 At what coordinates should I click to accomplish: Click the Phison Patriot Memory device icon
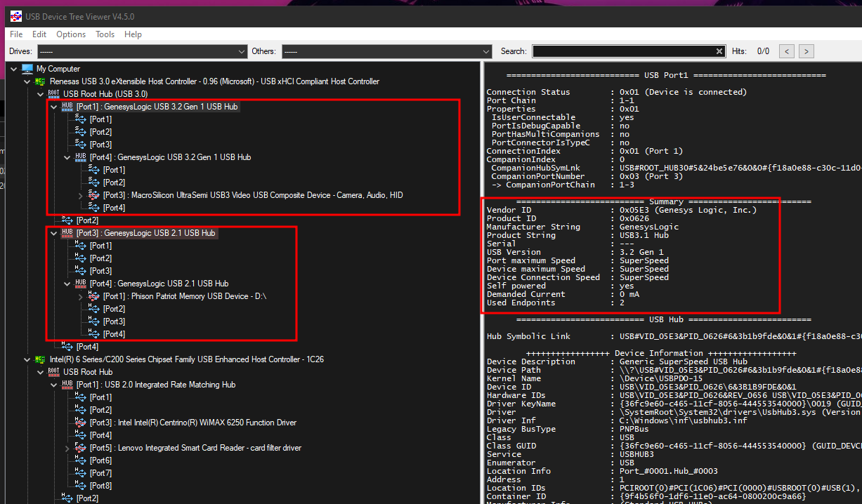[94, 296]
